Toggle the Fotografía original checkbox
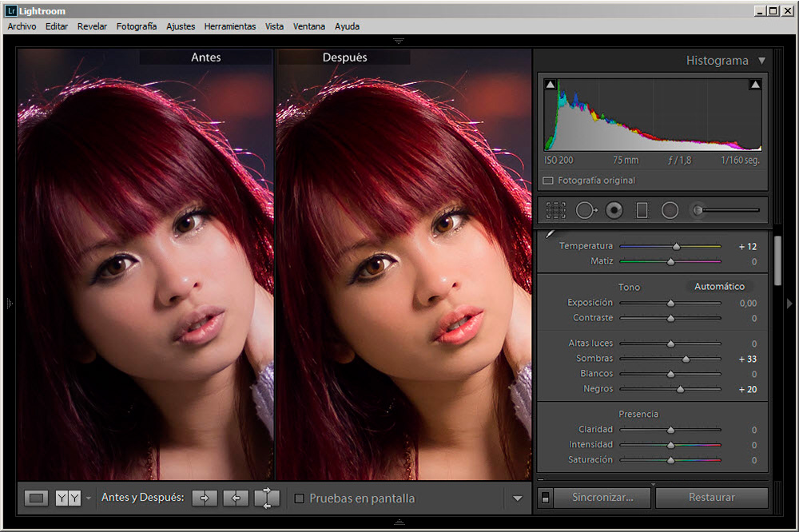 point(548,181)
